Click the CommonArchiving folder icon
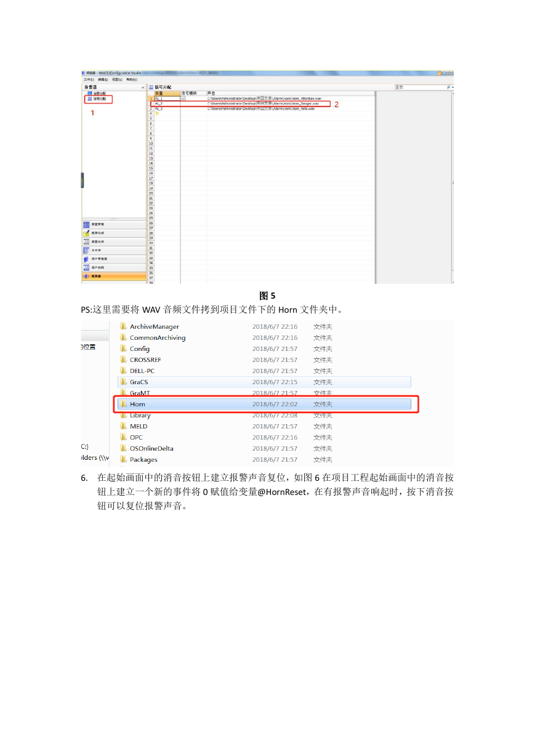535x756 pixels. click(123, 337)
